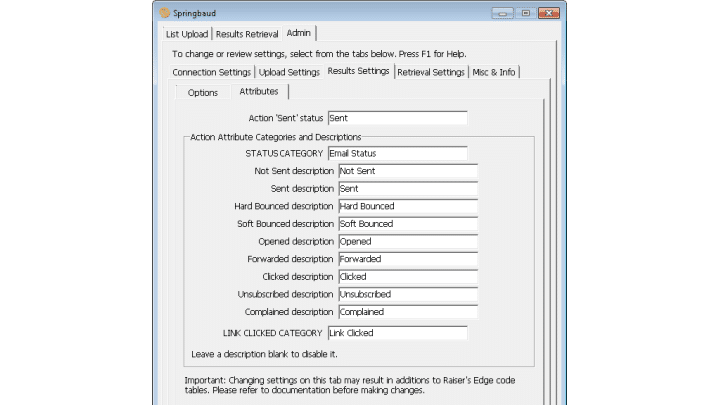Click the Hard Bounced description field
Image resolution: width=720 pixels, height=405 pixels.
408,206
